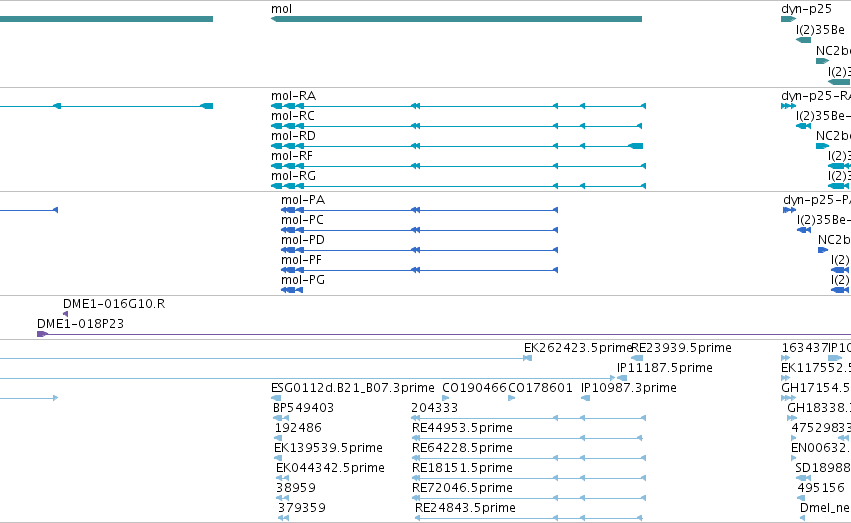Click the CO190466 arrow glyph

coord(446,398)
